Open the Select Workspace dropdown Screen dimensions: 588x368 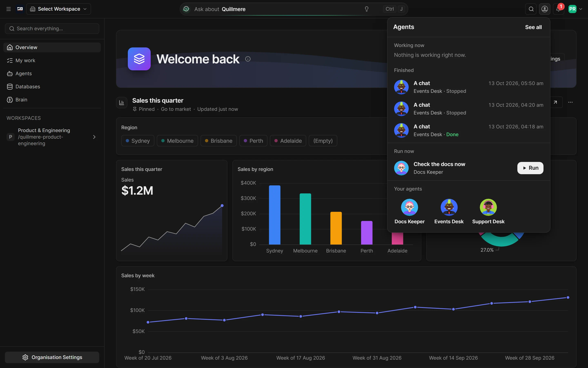59,9
